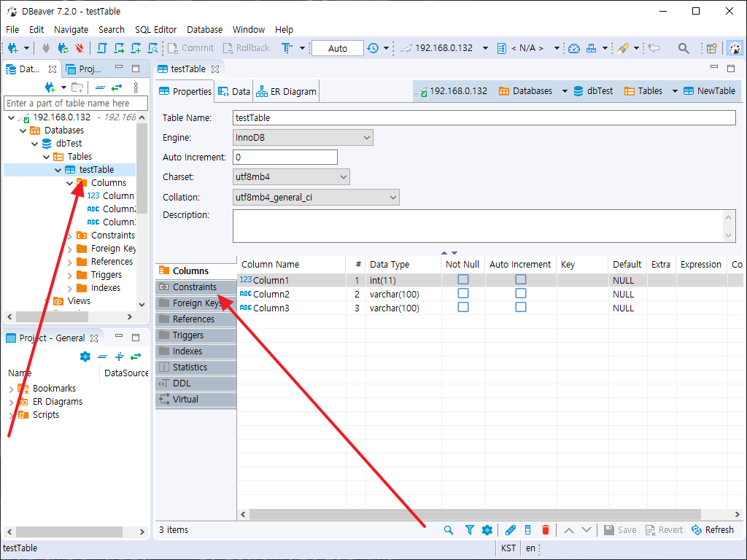Image resolution: width=747 pixels, height=560 pixels.
Task: Click the edit pencil icon in bottom toolbar
Action: (510, 530)
